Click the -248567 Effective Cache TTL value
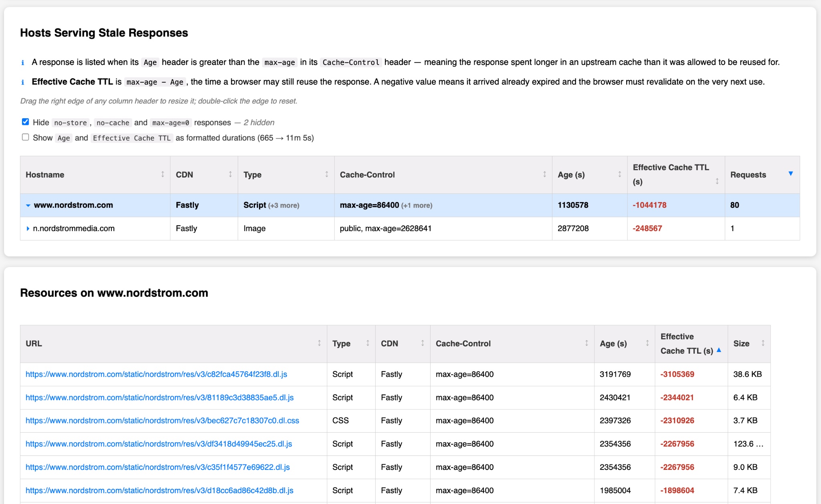Image resolution: width=821 pixels, height=504 pixels. [x=647, y=229]
